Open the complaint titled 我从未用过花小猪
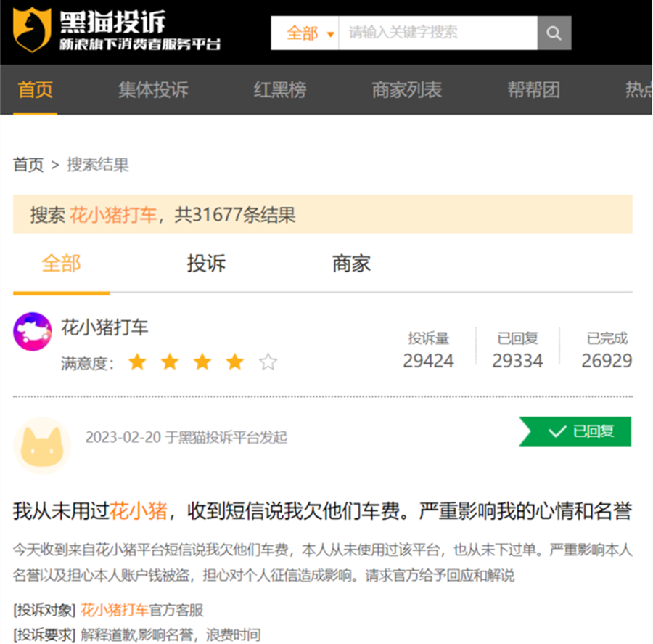Screen dimensions: 653x644 pos(323,511)
